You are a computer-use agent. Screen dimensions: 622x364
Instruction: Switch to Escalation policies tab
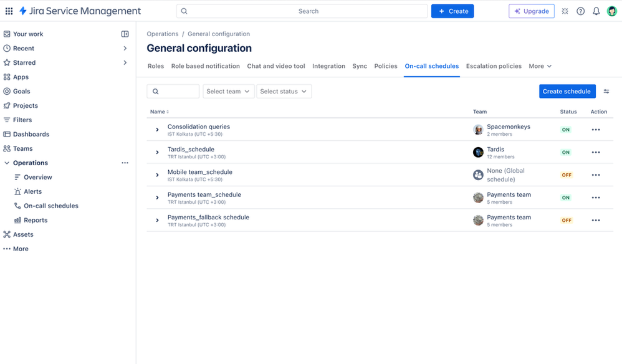click(x=494, y=66)
